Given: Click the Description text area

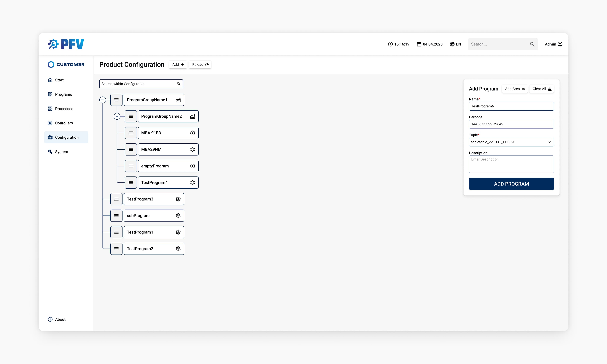Looking at the screenshot, I should tap(511, 164).
